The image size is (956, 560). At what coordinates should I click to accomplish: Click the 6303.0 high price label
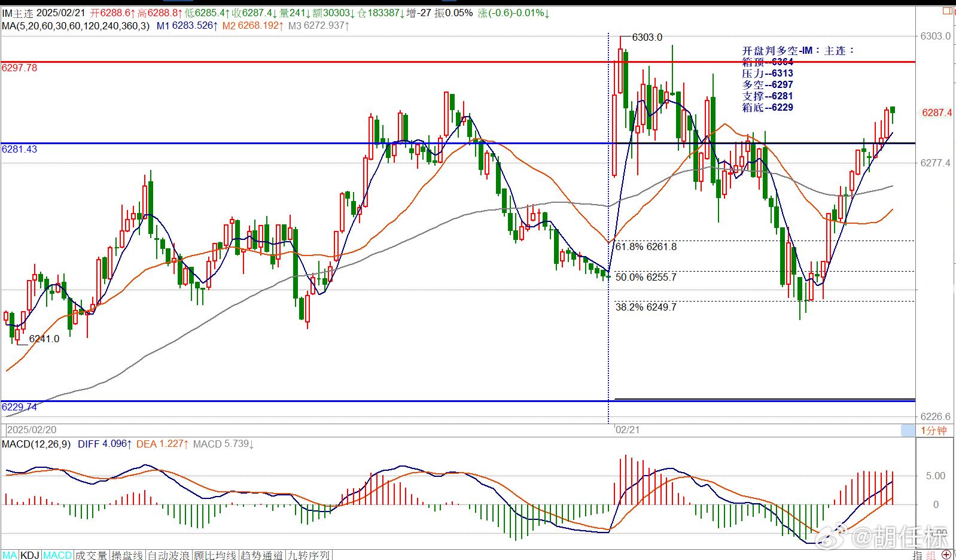tap(647, 37)
